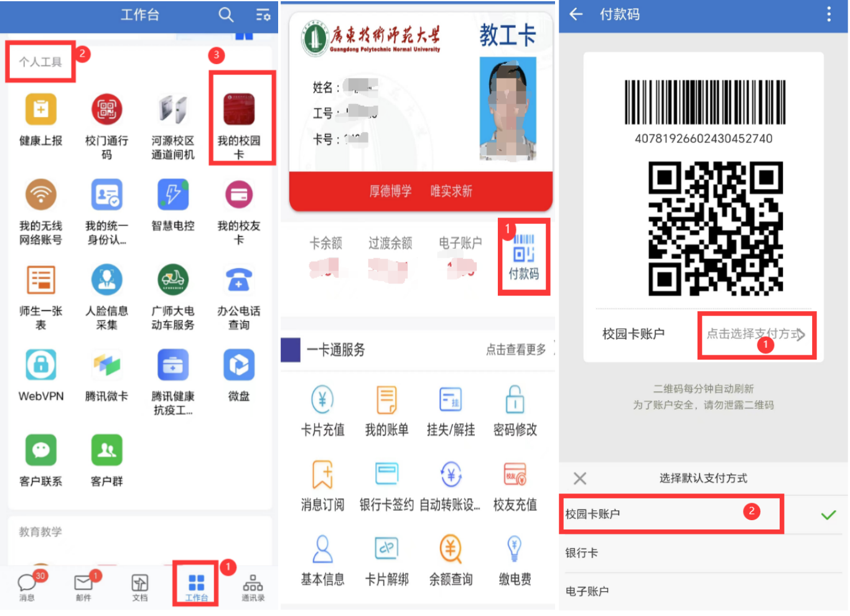This screenshot has width=850, height=616.
Task: Open 挂失/解挂 report loss service
Action: [451, 411]
